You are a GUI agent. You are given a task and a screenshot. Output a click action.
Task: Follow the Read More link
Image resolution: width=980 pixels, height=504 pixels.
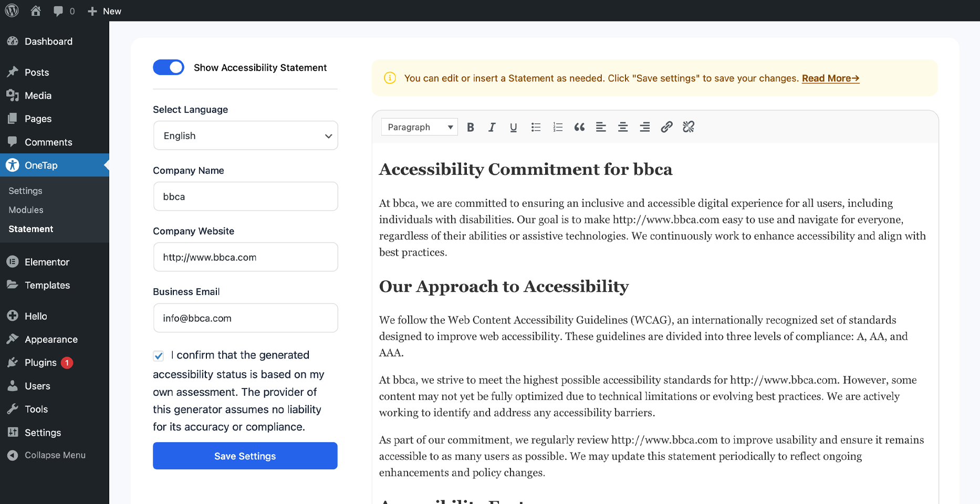click(830, 78)
